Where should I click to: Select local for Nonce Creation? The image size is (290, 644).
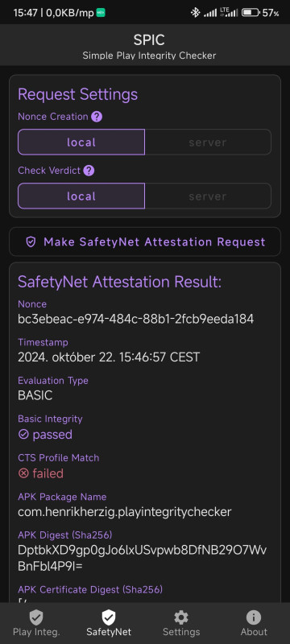click(81, 142)
